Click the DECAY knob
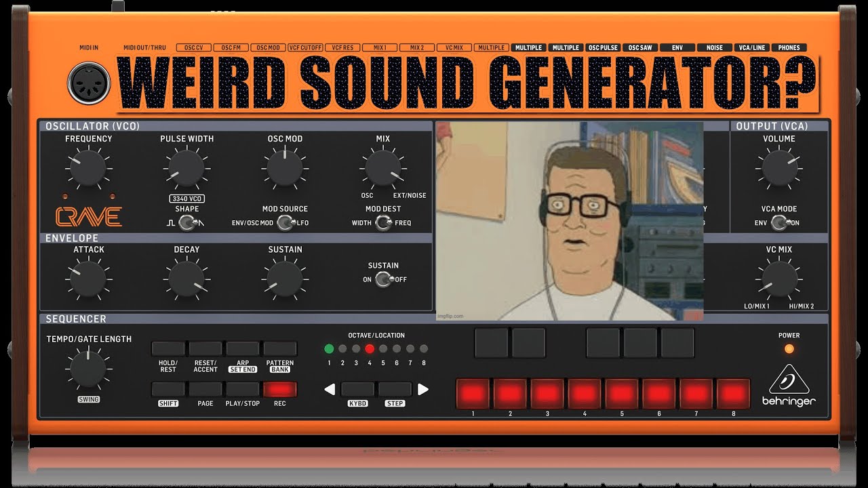Screen dimensions: 868x488 186,279
